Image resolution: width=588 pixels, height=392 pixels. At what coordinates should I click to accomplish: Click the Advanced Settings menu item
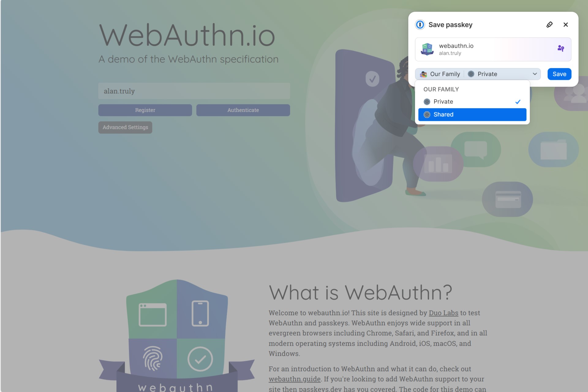(125, 127)
